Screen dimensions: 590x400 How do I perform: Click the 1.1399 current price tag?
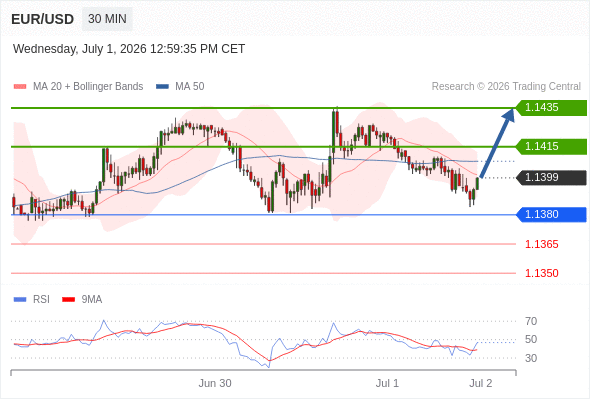click(551, 178)
